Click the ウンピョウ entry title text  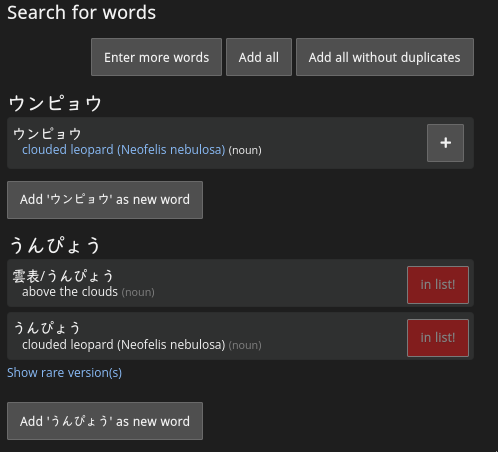47,134
